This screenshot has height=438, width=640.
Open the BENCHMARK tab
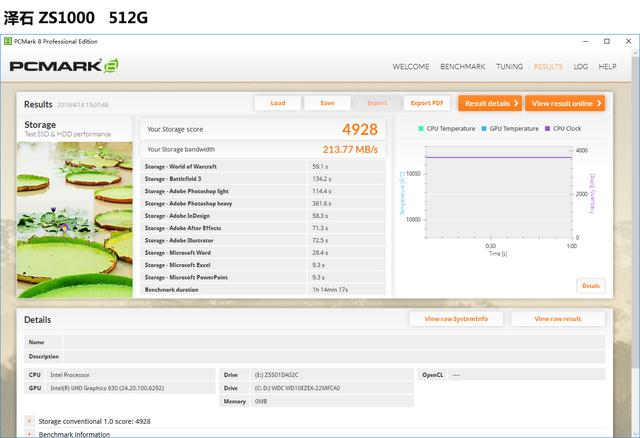[462, 67]
